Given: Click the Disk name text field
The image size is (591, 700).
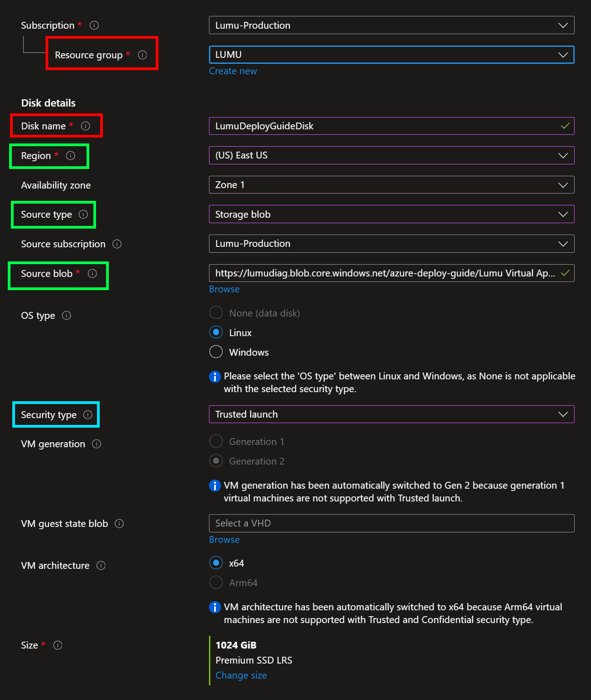Looking at the screenshot, I should click(382, 126).
